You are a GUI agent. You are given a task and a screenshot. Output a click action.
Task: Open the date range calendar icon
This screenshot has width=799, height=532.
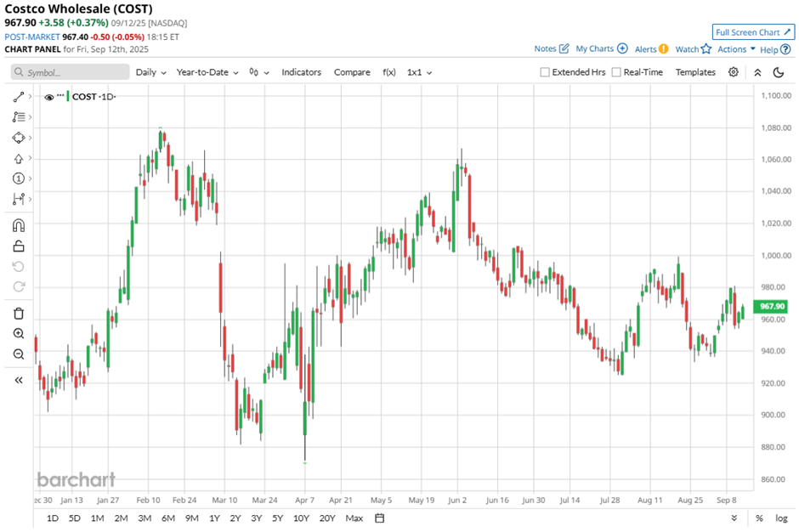coord(380,518)
